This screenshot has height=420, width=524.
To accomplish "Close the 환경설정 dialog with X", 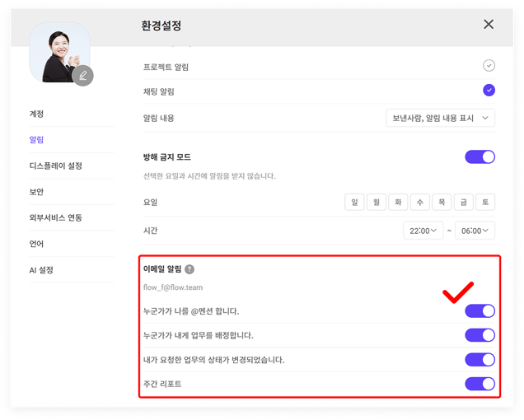I will 489,25.
